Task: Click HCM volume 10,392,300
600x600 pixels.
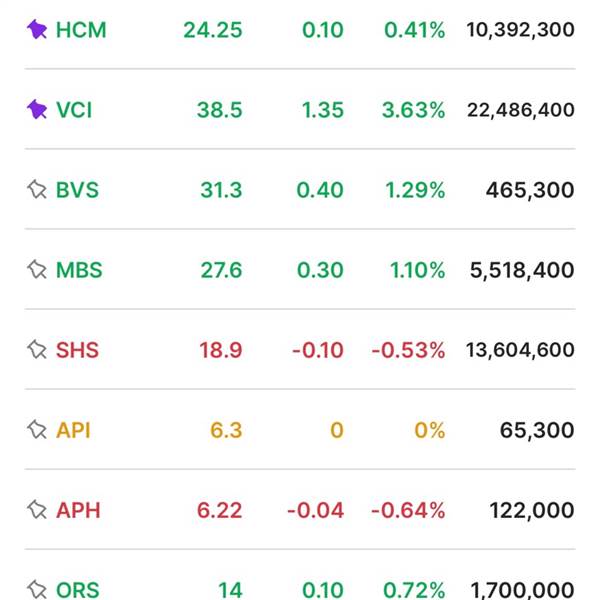Action: tap(520, 30)
